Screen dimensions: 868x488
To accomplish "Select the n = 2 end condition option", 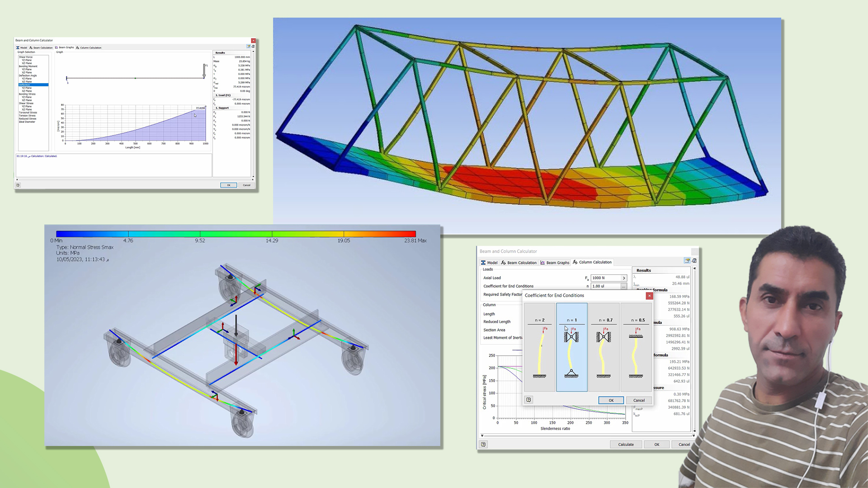I will pos(539,347).
